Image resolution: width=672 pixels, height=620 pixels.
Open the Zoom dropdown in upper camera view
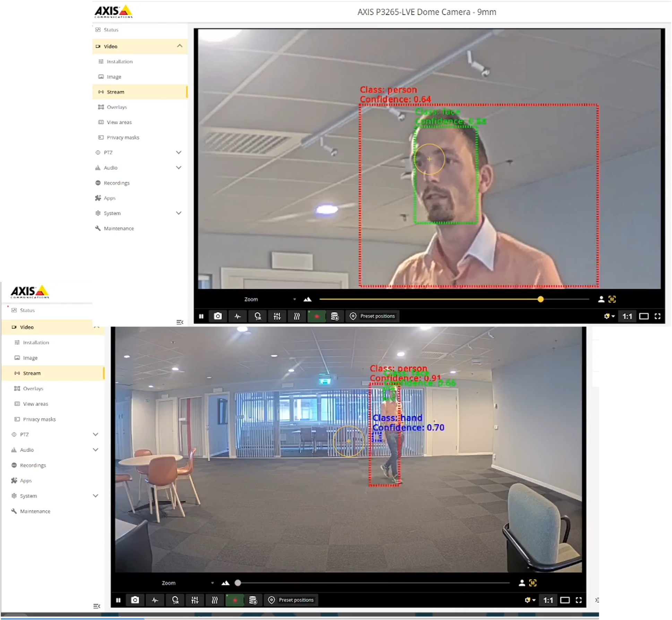[270, 299]
